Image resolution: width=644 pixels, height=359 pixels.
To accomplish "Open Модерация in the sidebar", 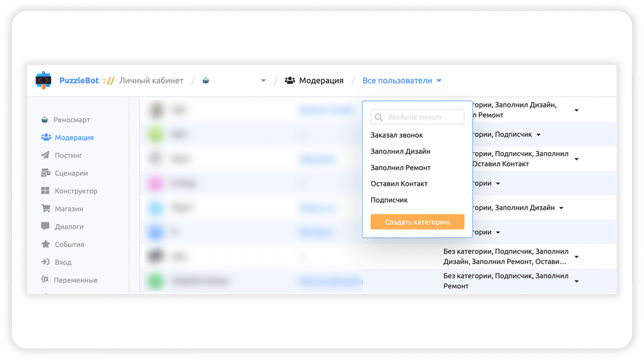I will point(74,138).
